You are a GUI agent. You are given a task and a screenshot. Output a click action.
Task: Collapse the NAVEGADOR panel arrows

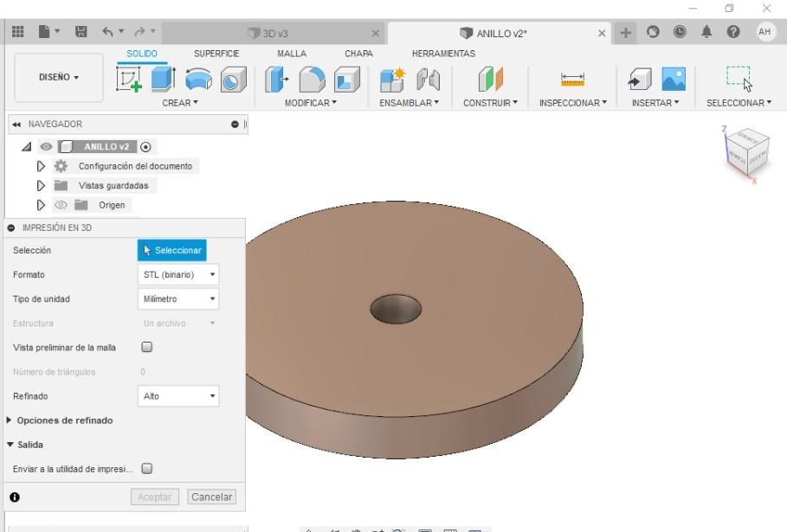pyautogui.click(x=16, y=125)
